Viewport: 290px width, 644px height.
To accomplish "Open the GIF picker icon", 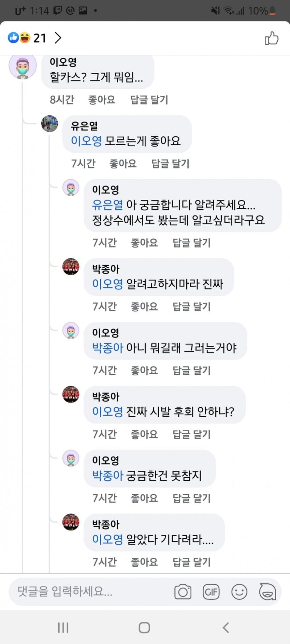I will 211,591.
